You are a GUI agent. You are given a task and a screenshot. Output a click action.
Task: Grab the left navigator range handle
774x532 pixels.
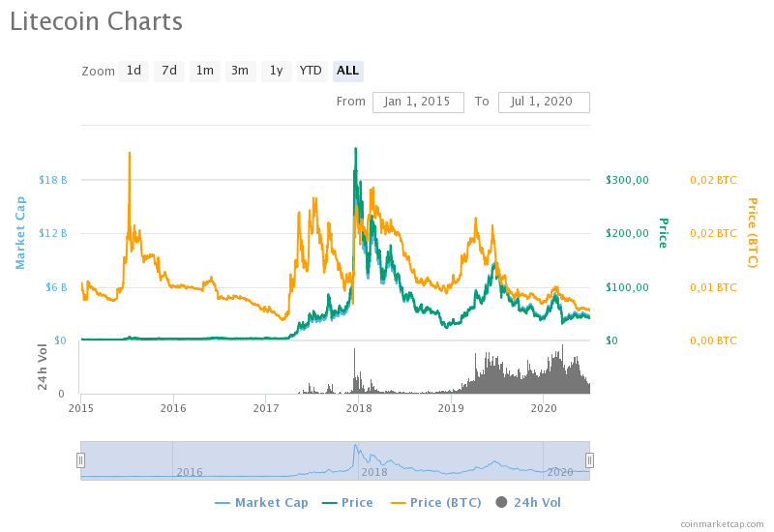(80, 460)
